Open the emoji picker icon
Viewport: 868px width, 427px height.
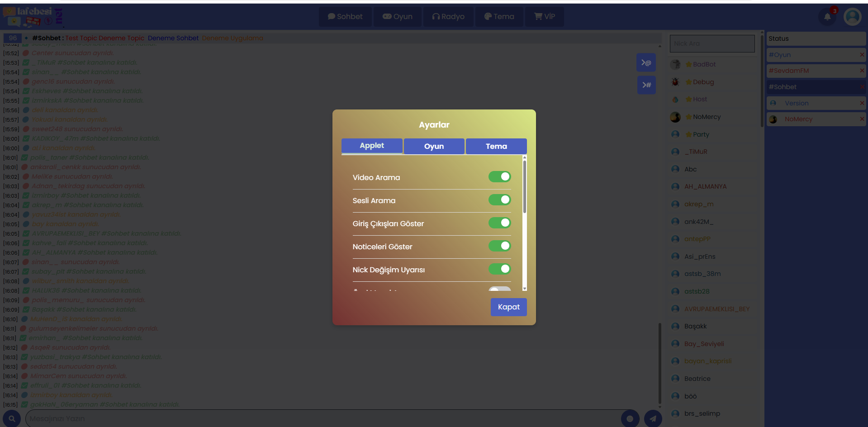630,418
